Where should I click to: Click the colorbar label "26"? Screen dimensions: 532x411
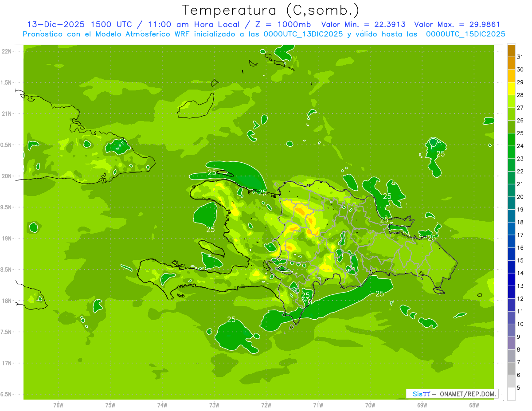[x=520, y=120]
